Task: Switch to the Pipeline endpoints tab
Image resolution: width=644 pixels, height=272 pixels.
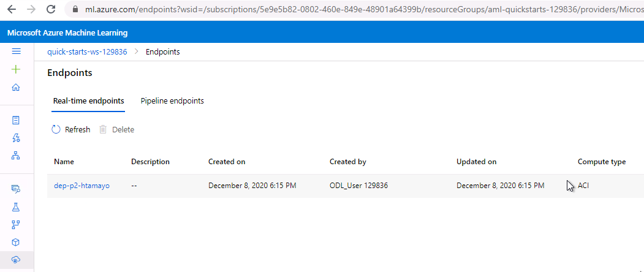Action: 172,100
